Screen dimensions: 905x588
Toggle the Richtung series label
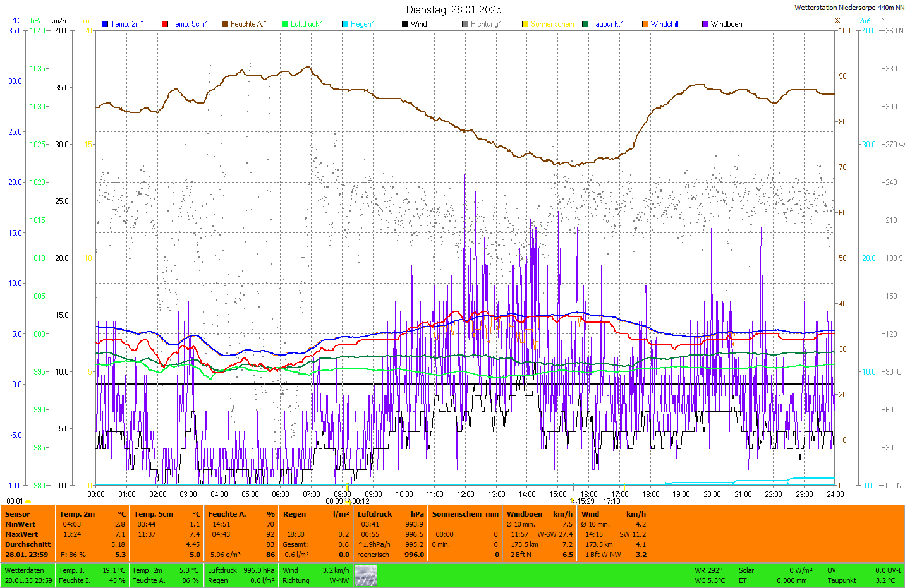coord(485,24)
